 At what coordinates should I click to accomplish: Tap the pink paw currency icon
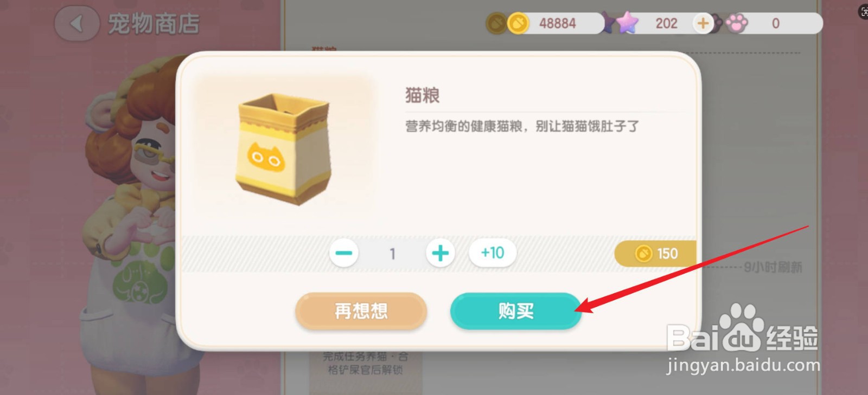point(737,23)
